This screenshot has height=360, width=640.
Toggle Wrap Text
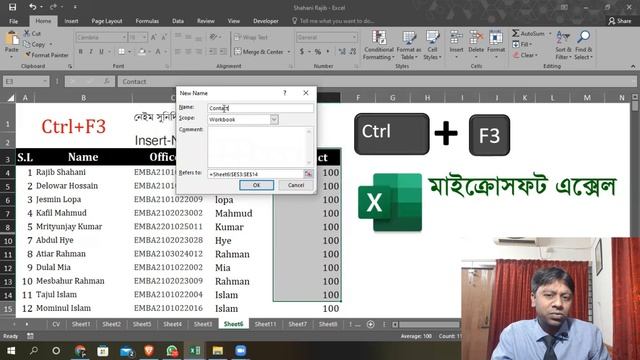tap(251, 37)
